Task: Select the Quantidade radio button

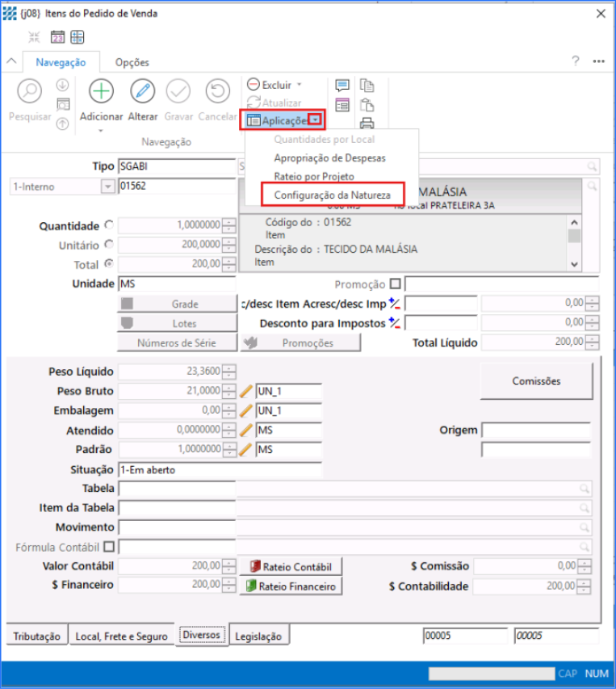Action: pyautogui.click(x=109, y=225)
